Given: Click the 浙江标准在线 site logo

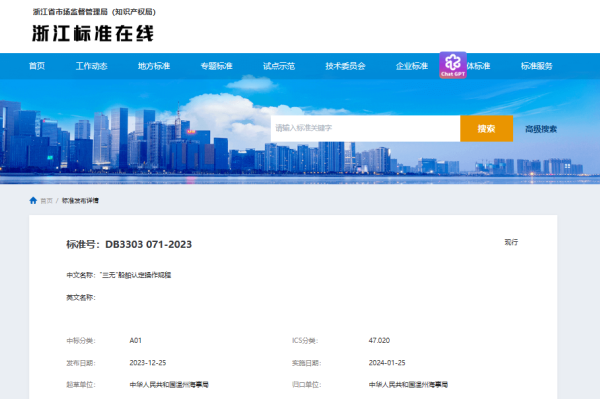Looking at the screenshot, I should pos(93,33).
